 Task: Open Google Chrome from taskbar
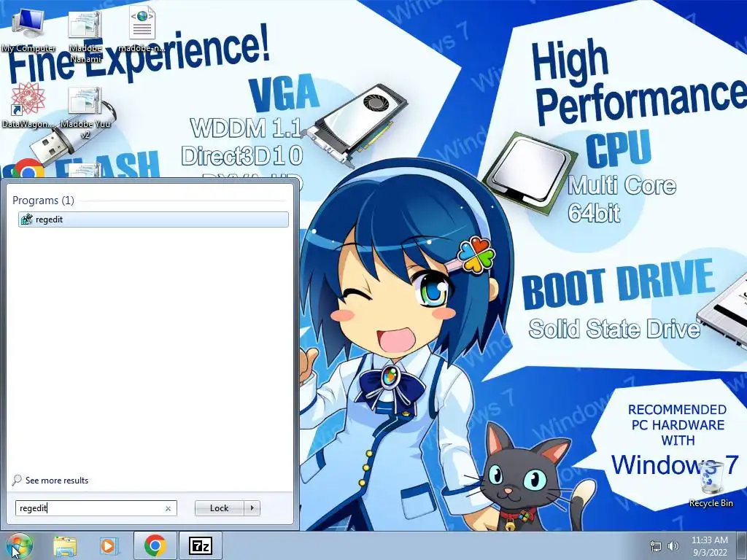click(x=155, y=545)
